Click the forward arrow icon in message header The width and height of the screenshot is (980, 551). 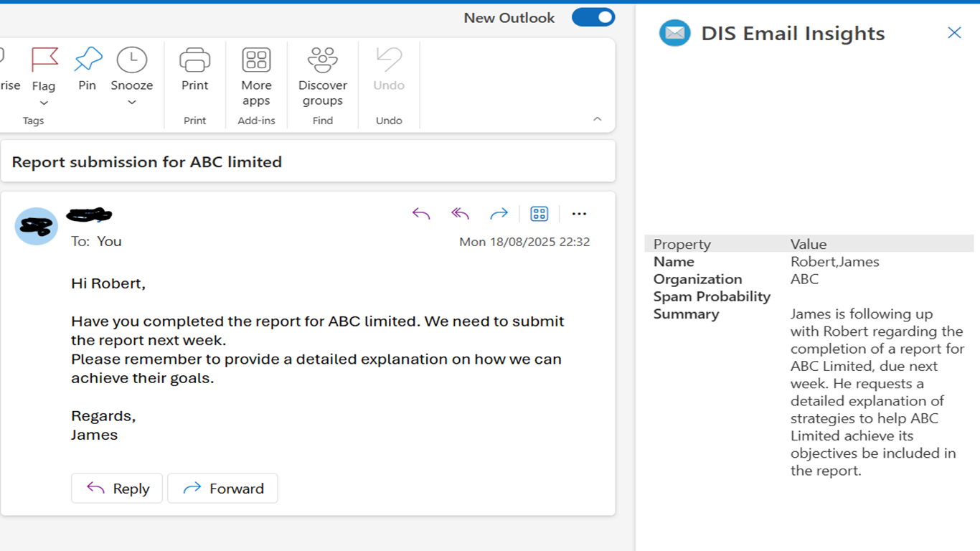(x=499, y=214)
